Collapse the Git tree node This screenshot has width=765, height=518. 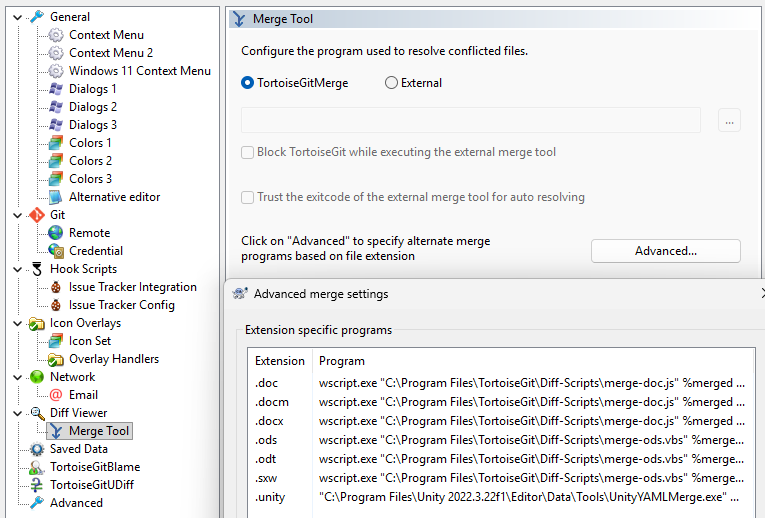18,215
